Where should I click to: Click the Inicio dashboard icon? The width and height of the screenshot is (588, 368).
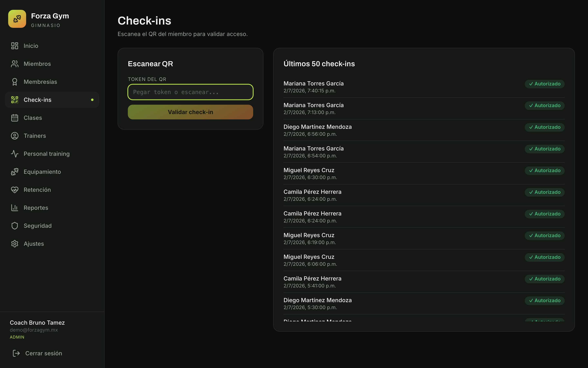point(14,46)
